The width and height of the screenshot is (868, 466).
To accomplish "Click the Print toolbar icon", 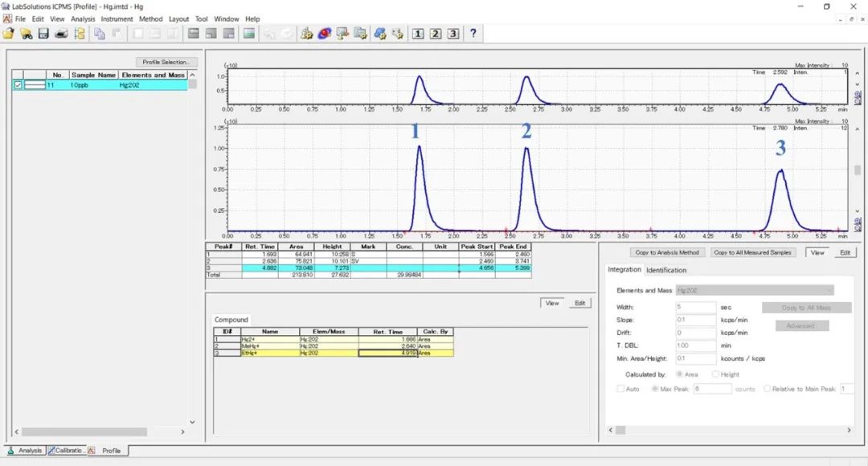I will 62,33.
